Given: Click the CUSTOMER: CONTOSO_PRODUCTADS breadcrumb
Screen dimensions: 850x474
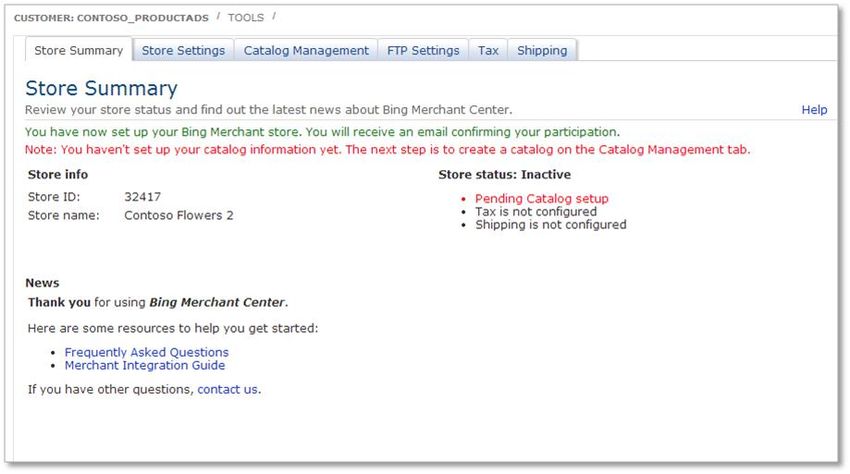Looking at the screenshot, I should point(111,18).
